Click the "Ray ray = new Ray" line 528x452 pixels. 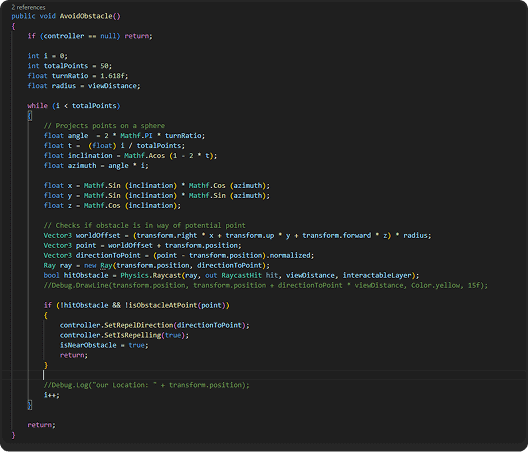point(157,265)
